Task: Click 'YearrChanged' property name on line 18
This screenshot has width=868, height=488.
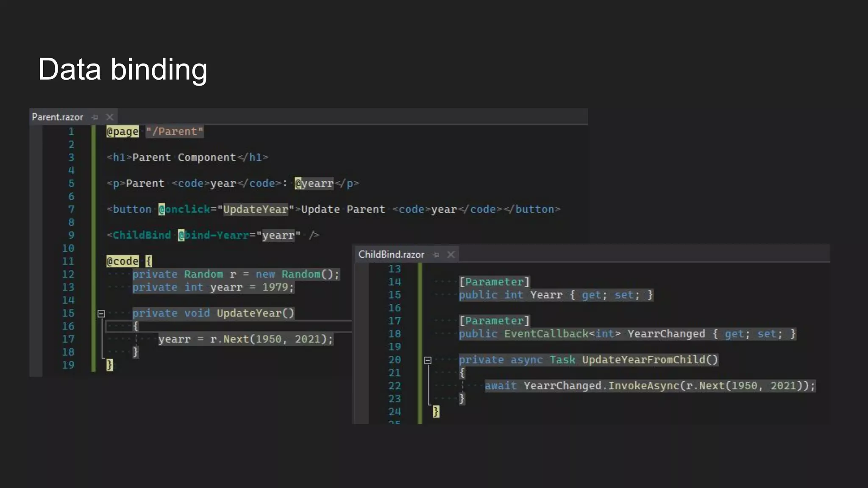Action: click(x=666, y=334)
